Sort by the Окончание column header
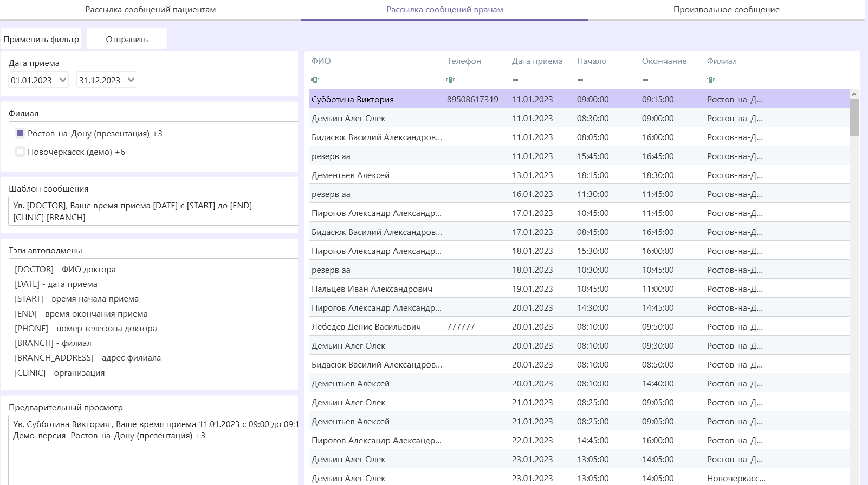The height and width of the screenshot is (485, 868). click(x=664, y=61)
